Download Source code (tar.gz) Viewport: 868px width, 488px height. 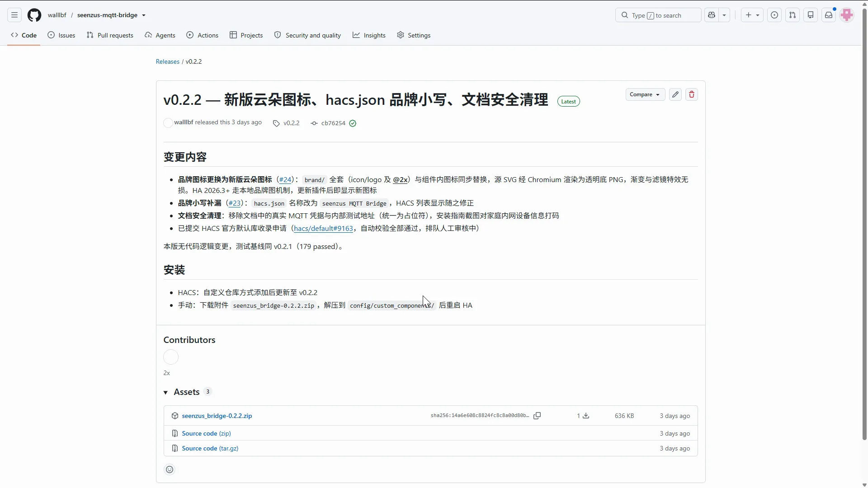click(210, 448)
